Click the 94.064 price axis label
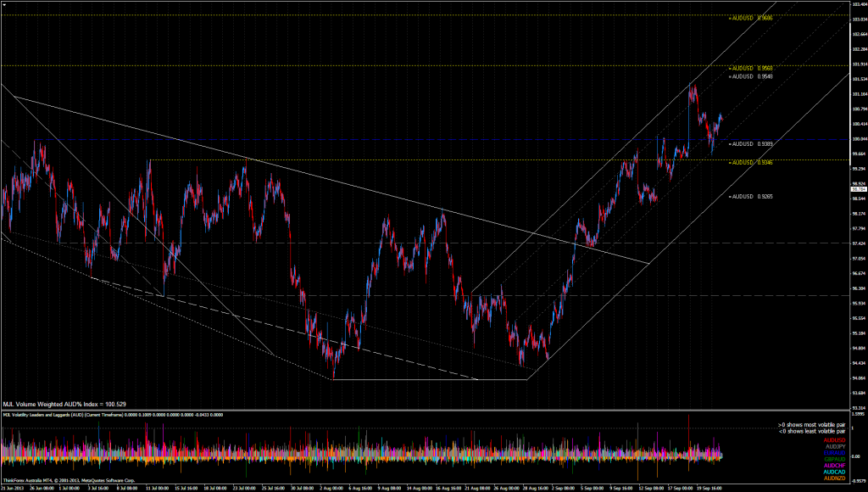This screenshot has height=492, width=868. pos(860,378)
